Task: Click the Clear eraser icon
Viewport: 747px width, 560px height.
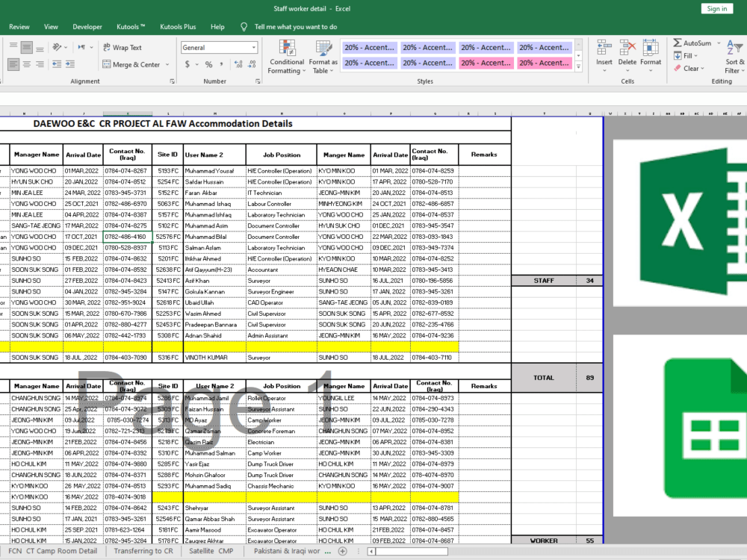Action: [x=678, y=68]
